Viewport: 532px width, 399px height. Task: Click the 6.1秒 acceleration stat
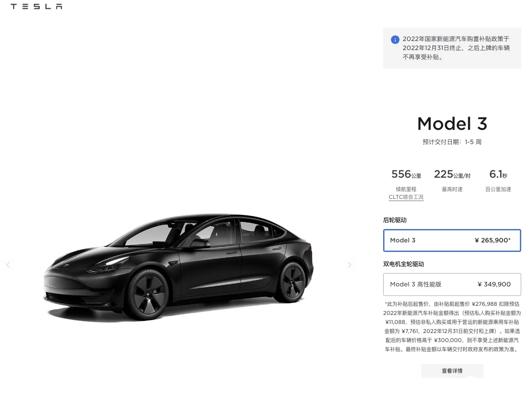[498, 174]
